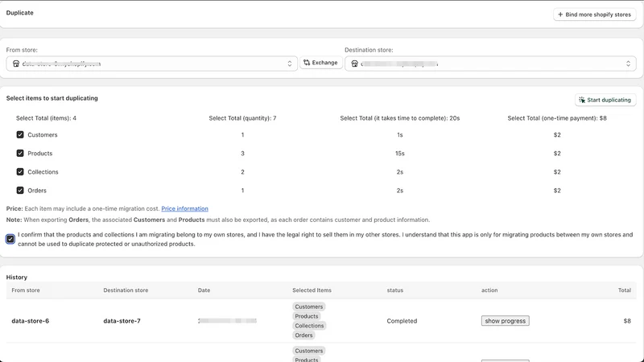Click the Destination store column header in History
This screenshot has width=644, height=362.
(x=126, y=290)
